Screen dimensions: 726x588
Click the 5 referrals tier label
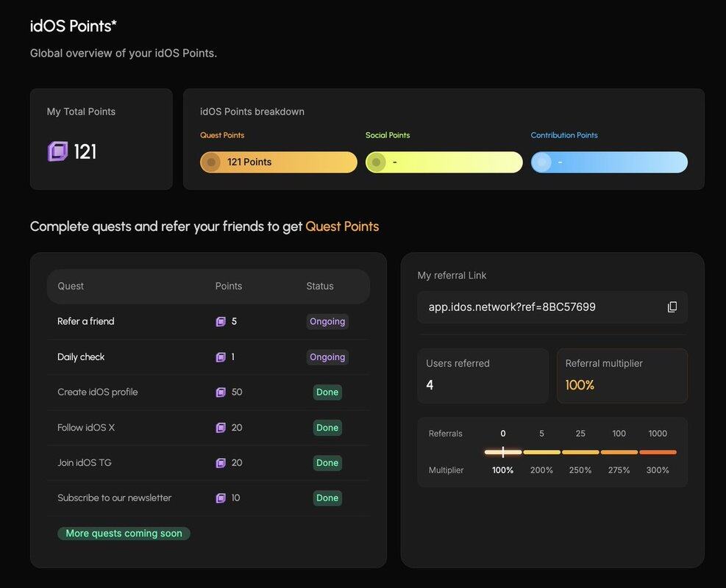click(x=541, y=434)
